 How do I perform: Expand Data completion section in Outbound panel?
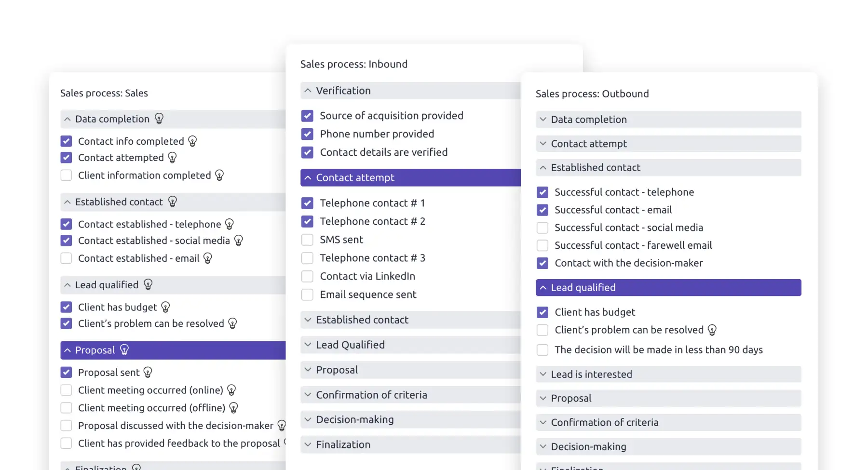pos(668,120)
